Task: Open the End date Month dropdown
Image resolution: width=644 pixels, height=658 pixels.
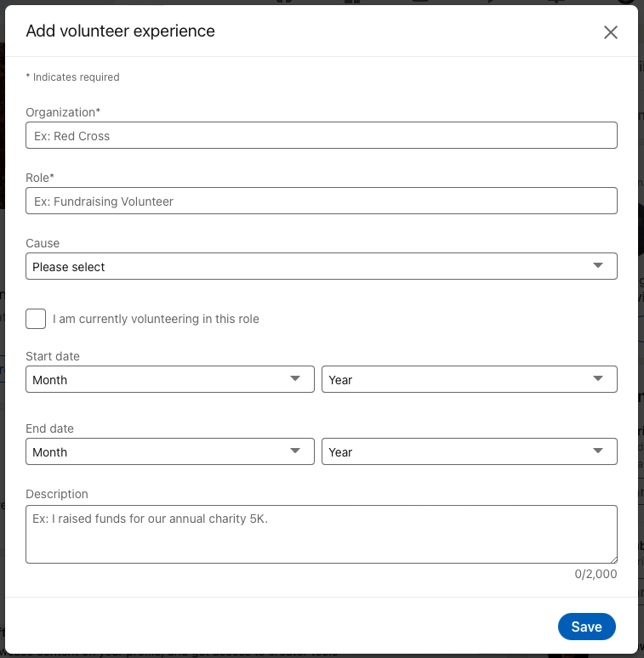Action: (x=170, y=451)
